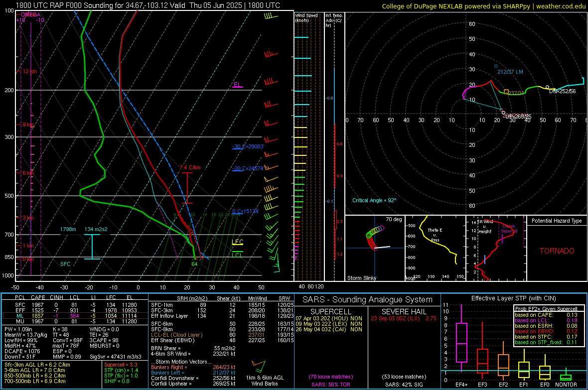Click the Bunkers left circle near 212/37 LM
588x390 pixels.
pos(496,66)
